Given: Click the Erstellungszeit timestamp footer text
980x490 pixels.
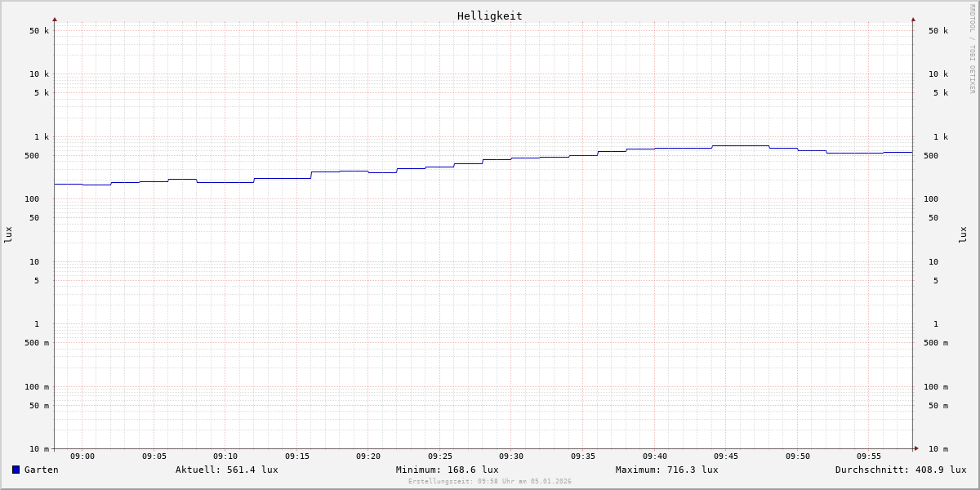Looking at the screenshot, I should 489,482.
